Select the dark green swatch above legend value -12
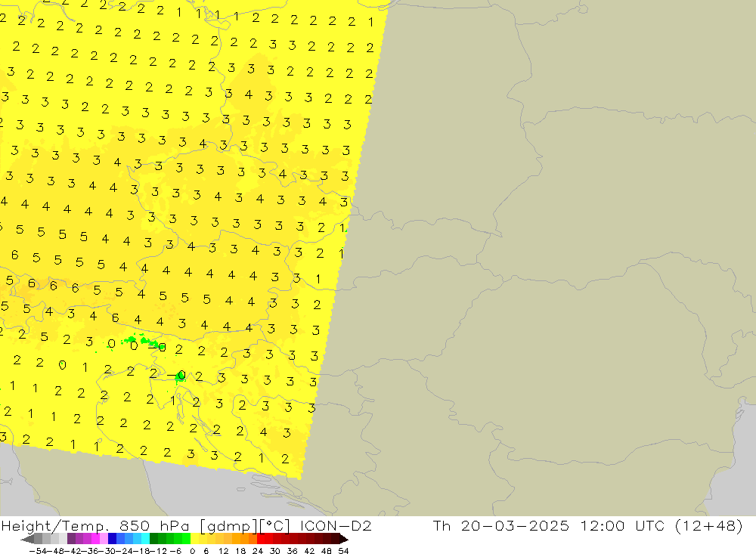This screenshot has height=554, width=756. click(153, 539)
